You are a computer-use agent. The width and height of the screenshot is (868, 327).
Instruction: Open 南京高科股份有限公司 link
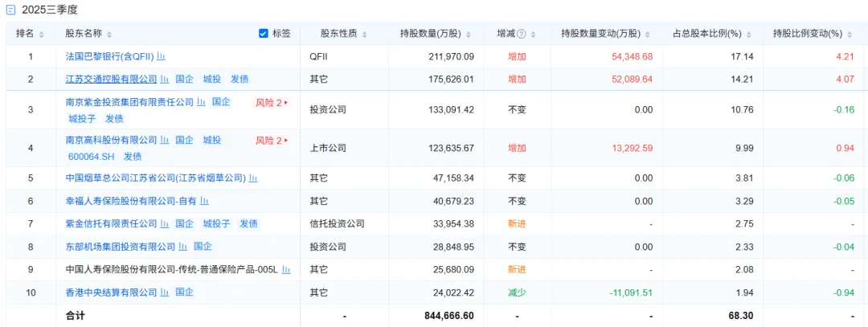[x=111, y=141]
